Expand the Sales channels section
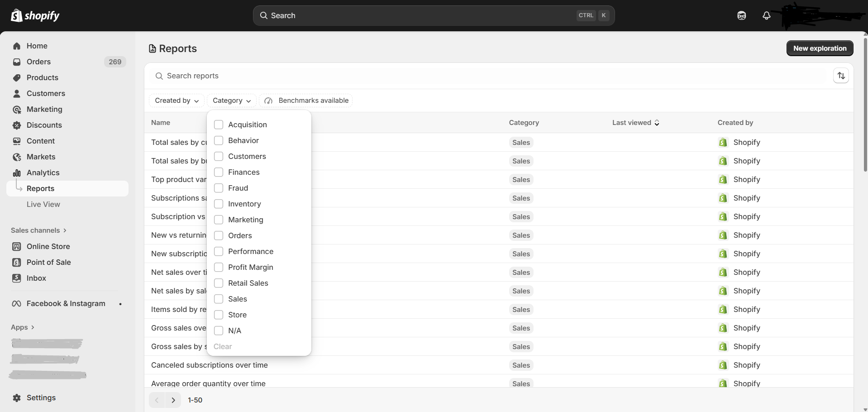The width and height of the screenshot is (868, 412). tap(39, 230)
